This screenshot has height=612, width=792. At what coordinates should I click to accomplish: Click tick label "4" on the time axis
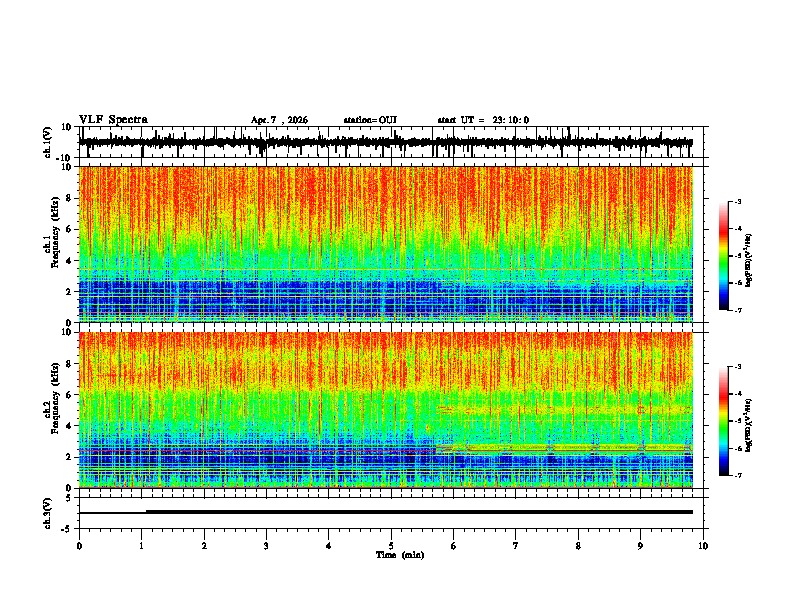329,546
